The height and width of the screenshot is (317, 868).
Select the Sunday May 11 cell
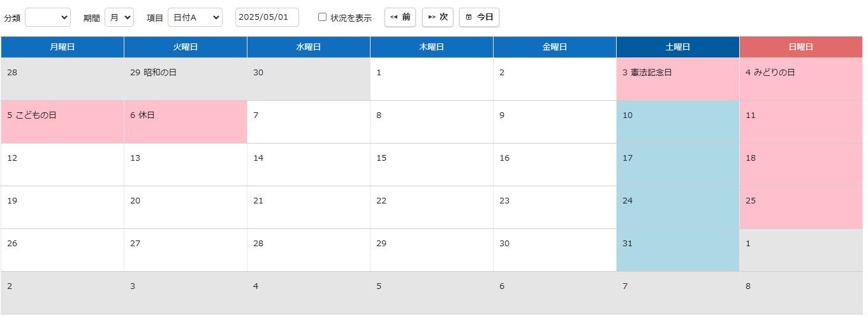(801, 122)
